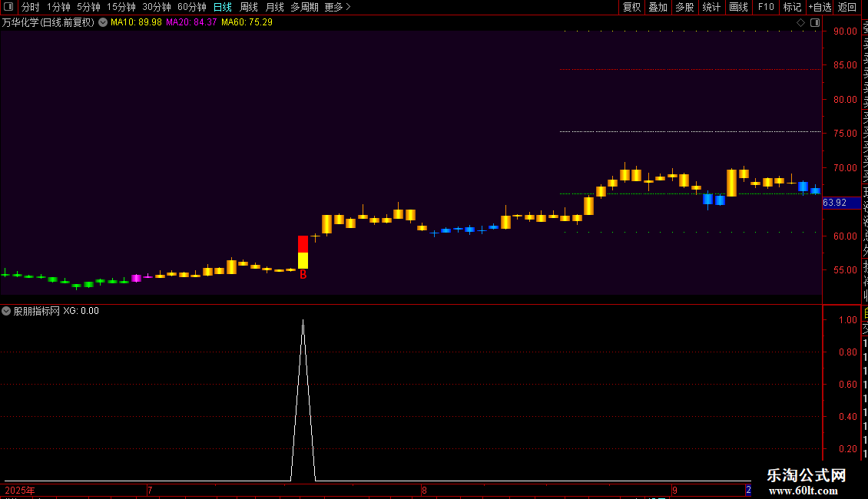The image size is (868, 499).
Task: Toggle the left sidebar panel icon
Action: tap(8, 7)
